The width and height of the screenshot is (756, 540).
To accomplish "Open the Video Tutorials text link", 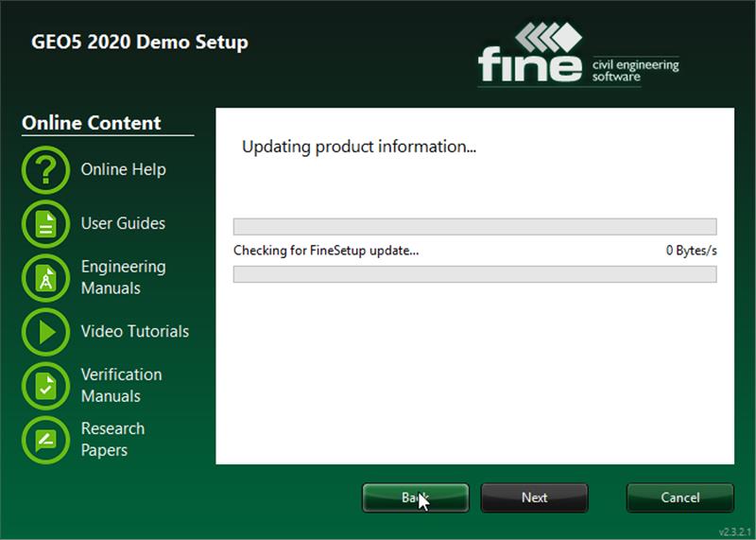I will pyautogui.click(x=135, y=331).
